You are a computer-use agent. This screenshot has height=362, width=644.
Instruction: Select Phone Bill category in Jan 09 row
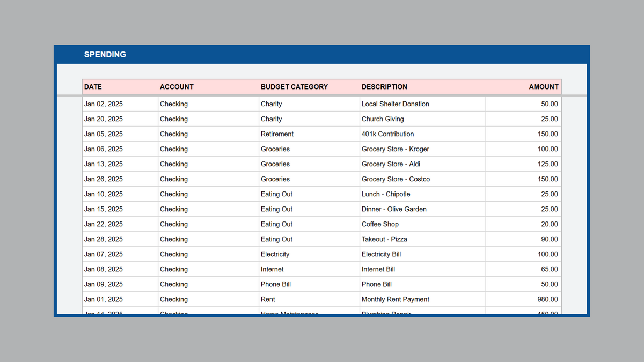(x=309, y=284)
